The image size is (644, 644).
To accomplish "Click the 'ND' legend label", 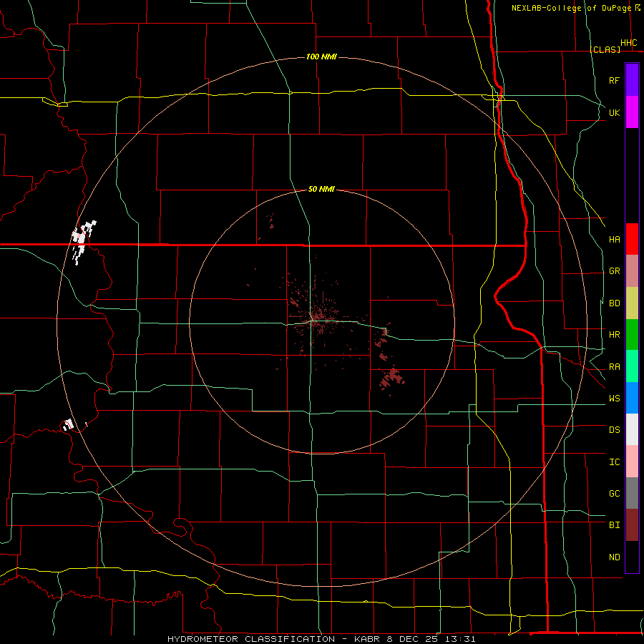I will pyautogui.click(x=614, y=557).
